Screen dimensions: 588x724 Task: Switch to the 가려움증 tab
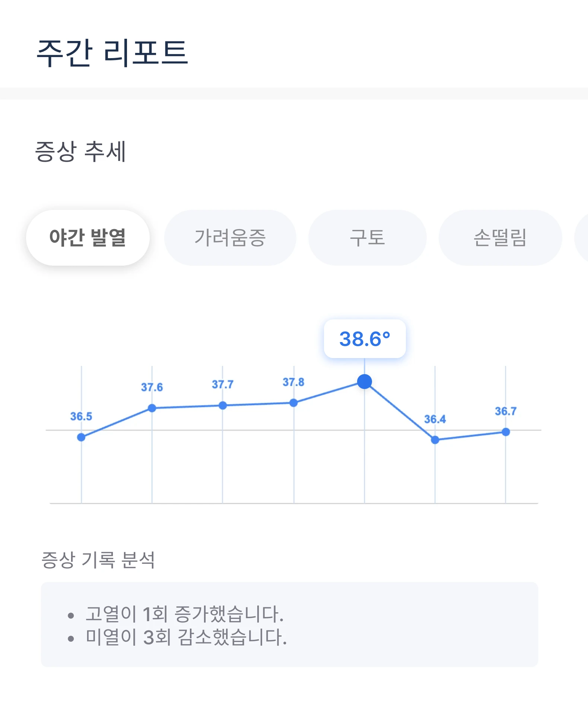coord(230,238)
